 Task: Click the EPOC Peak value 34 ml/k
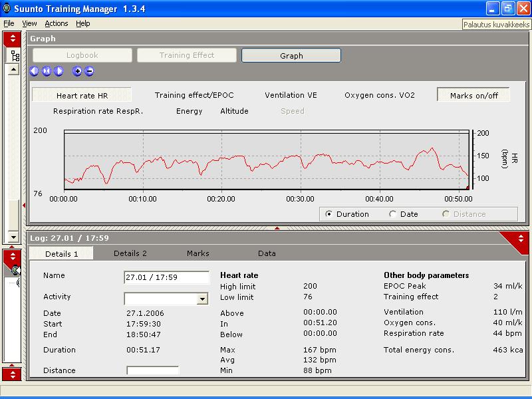508,286
